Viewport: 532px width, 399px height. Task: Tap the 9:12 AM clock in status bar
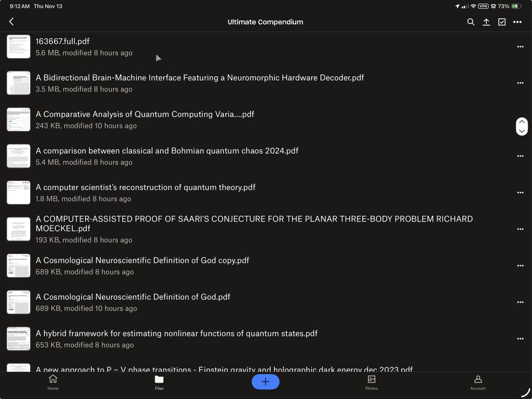click(x=20, y=6)
